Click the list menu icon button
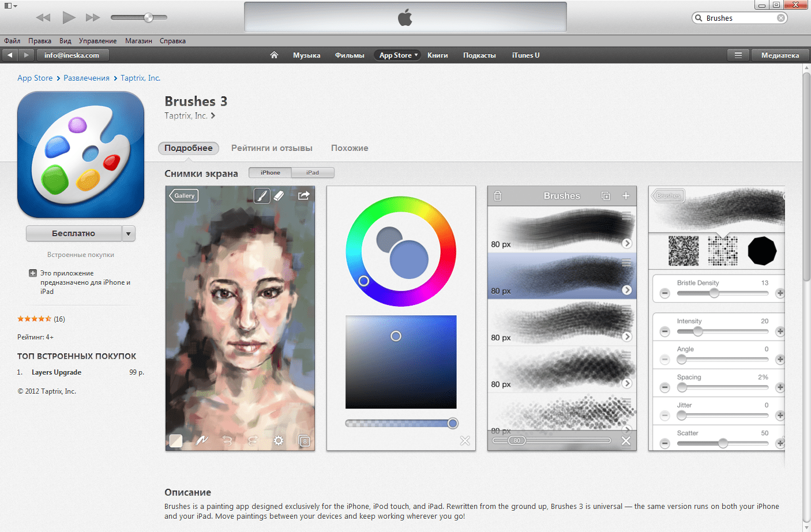Image resolution: width=811 pixels, height=532 pixels. coord(738,55)
